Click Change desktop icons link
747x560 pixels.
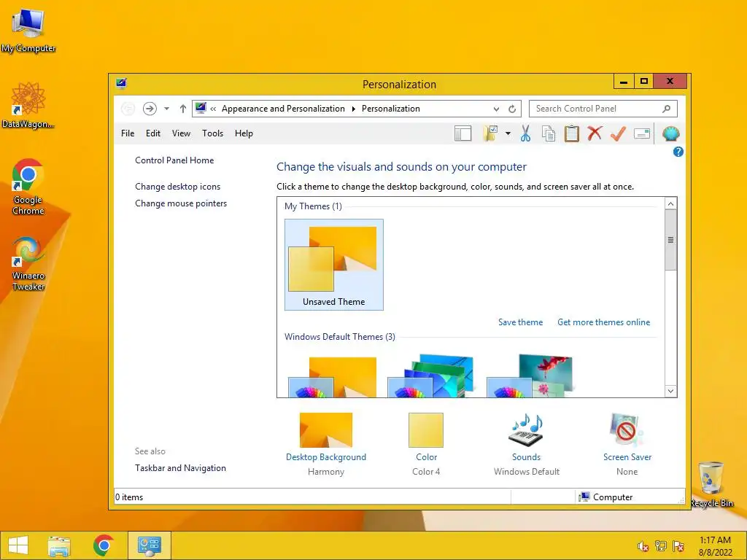point(178,187)
